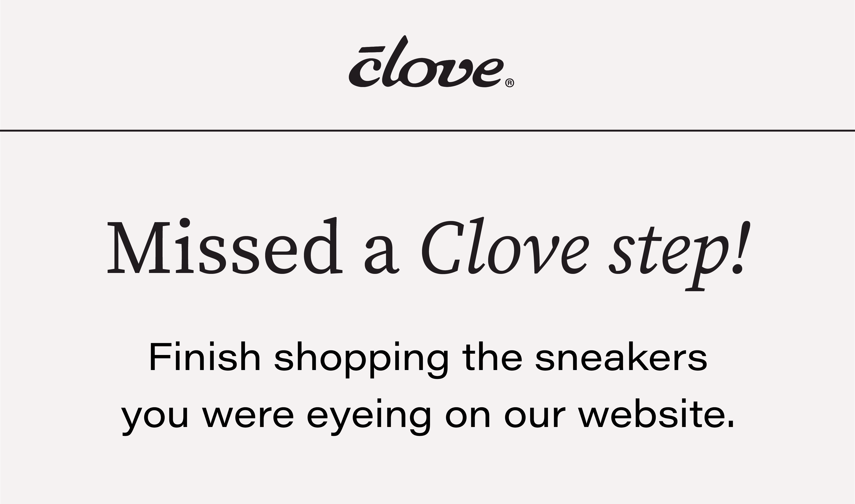Click the word "website." in subtext
The height and width of the screenshot is (504, 855).
pyautogui.click(x=656, y=414)
